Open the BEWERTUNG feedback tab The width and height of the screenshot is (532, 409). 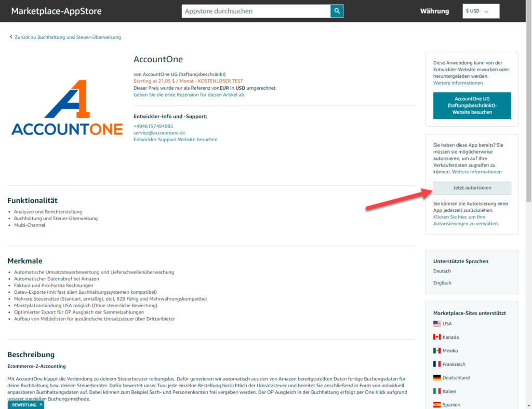pyautogui.click(x=24, y=405)
